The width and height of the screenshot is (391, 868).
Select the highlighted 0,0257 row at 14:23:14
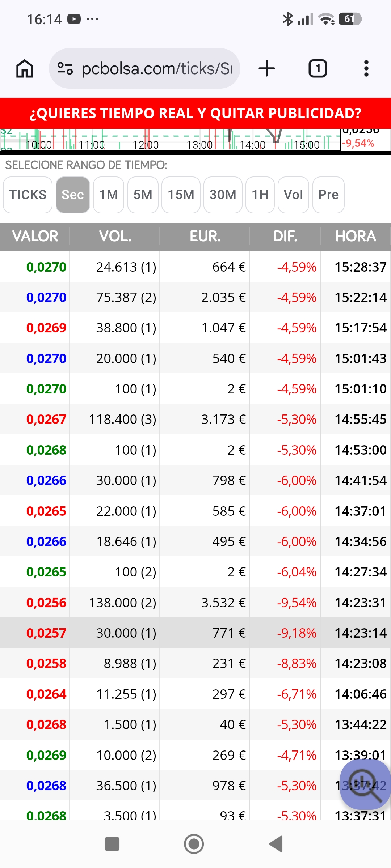click(x=195, y=633)
